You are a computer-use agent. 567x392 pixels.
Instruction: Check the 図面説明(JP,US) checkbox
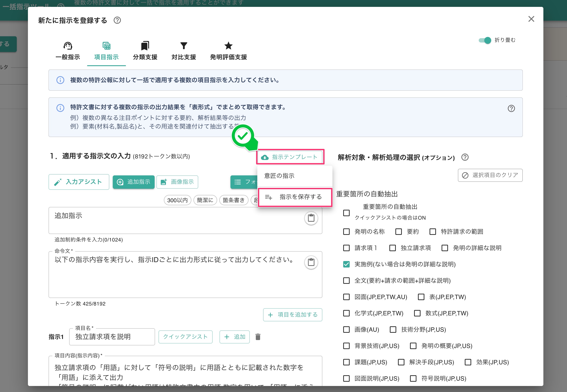click(346, 378)
